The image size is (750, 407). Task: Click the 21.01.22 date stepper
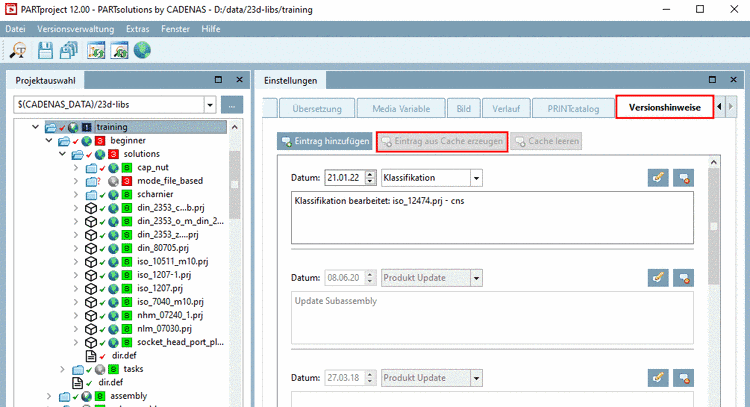[x=371, y=177]
